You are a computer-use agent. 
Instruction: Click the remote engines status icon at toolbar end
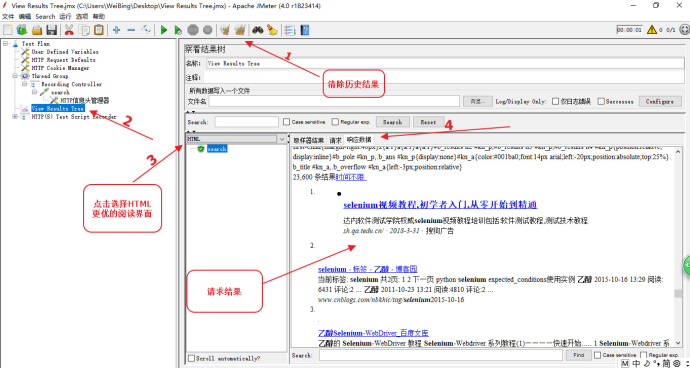[684, 30]
